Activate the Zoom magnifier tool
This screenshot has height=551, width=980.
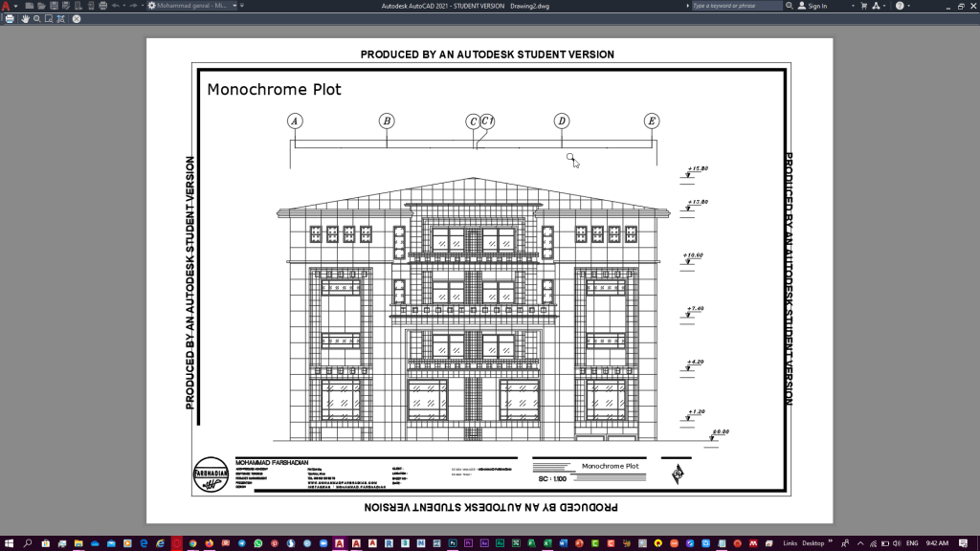(37, 18)
